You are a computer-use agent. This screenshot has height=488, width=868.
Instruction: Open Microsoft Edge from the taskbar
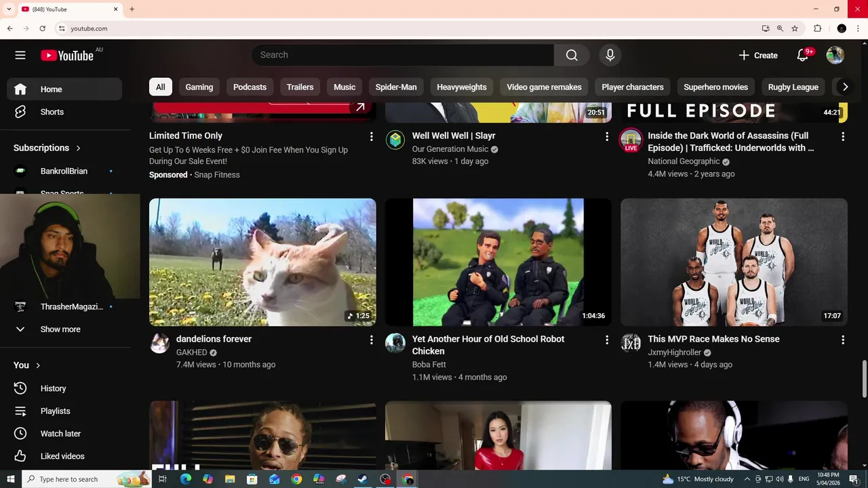[185, 479]
